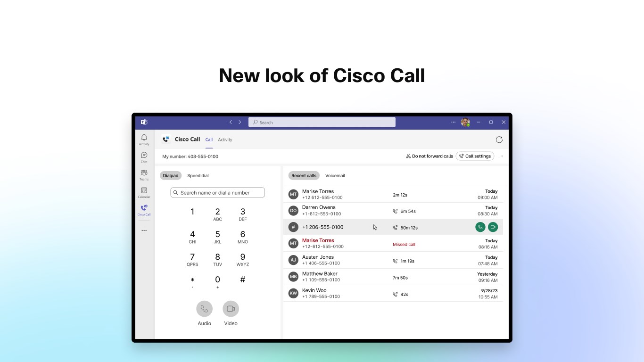Image resolution: width=644 pixels, height=362 pixels.
Task: Switch to the Activity tab
Action: 225,140
